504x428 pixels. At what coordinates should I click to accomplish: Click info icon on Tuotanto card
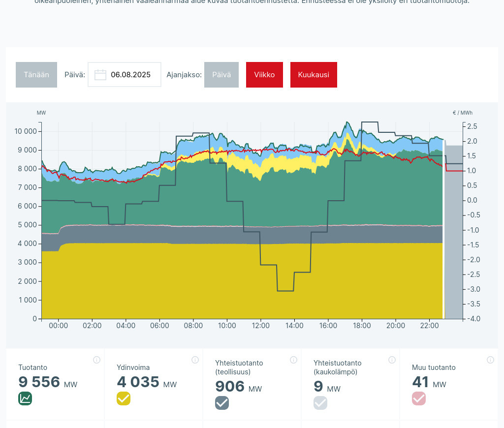[x=96, y=360]
